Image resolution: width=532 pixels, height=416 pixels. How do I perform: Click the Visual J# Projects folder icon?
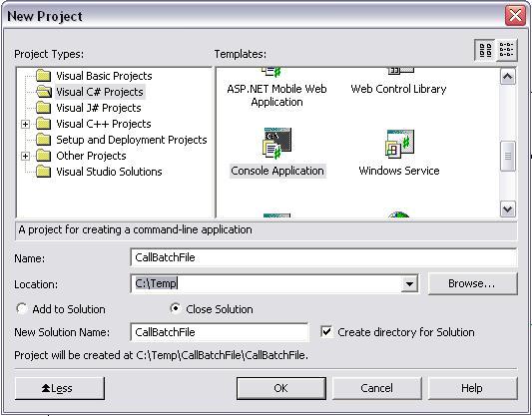tap(44, 108)
